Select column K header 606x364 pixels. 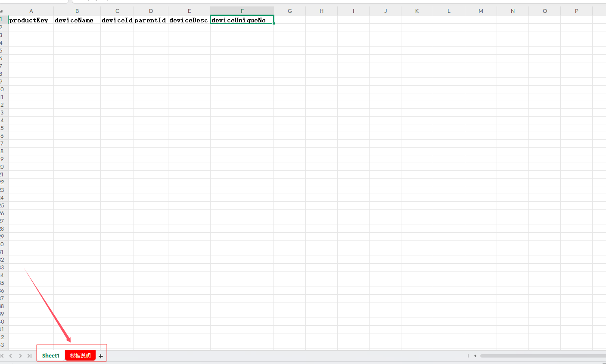coord(417,11)
